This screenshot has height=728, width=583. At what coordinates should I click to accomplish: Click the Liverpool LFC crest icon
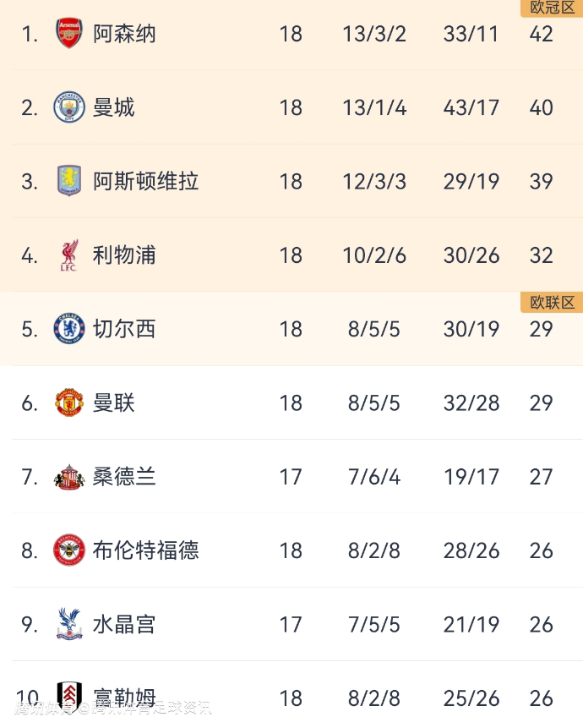click(69, 255)
